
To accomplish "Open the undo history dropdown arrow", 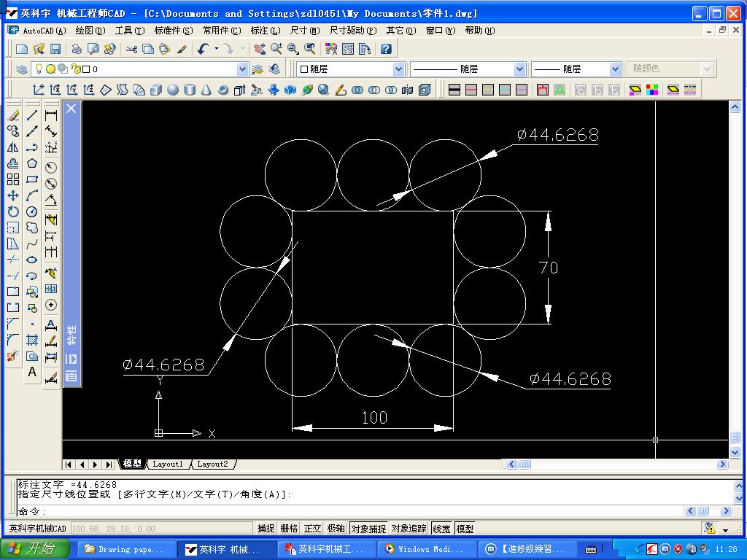I will 216,49.
